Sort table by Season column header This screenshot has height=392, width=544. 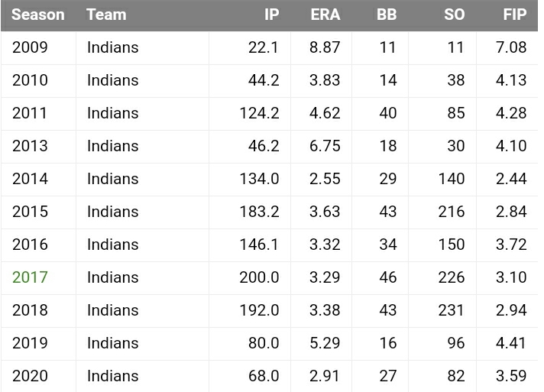coord(38,15)
